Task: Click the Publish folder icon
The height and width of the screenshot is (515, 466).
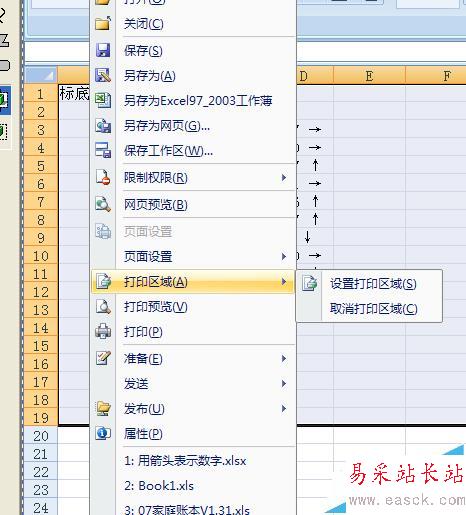Action: tap(103, 408)
